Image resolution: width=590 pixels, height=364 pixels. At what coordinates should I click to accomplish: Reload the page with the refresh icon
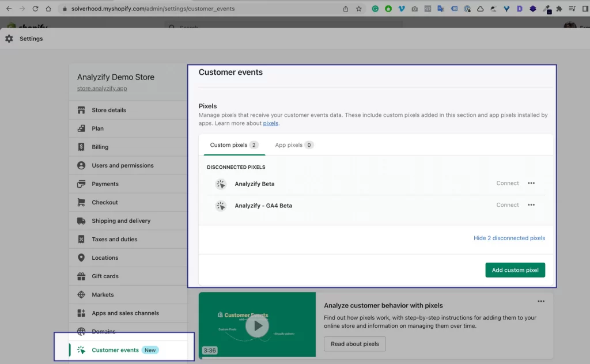pos(35,9)
